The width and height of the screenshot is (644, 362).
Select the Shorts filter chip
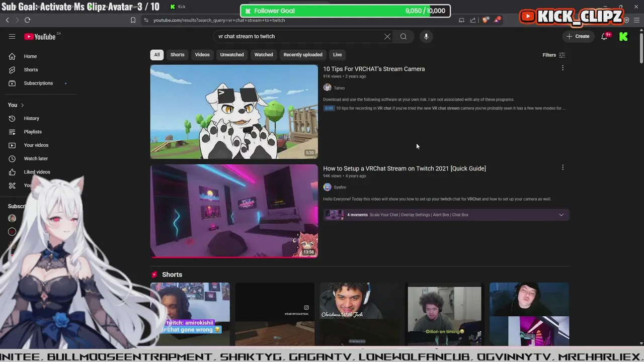pos(177,55)
